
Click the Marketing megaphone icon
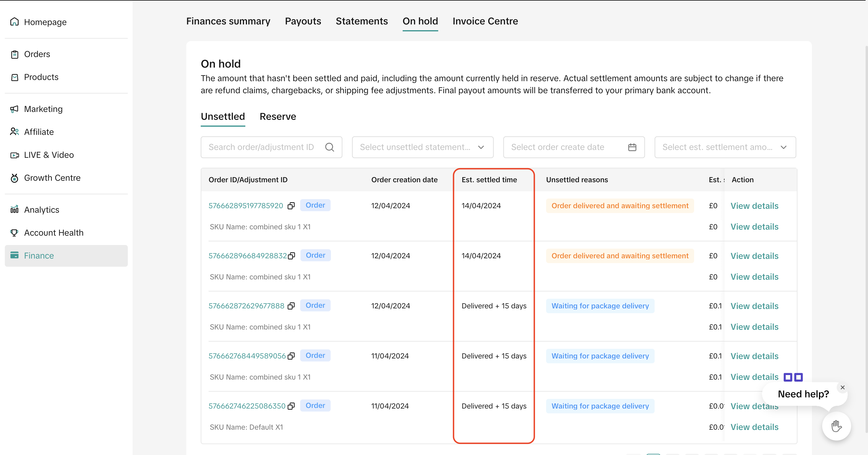click(14, 109)
